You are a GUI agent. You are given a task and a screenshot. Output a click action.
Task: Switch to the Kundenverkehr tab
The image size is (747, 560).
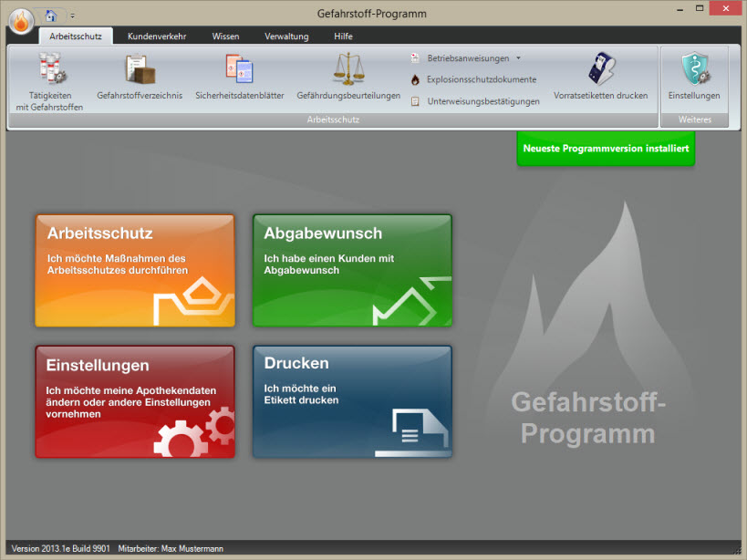[157, 36]
